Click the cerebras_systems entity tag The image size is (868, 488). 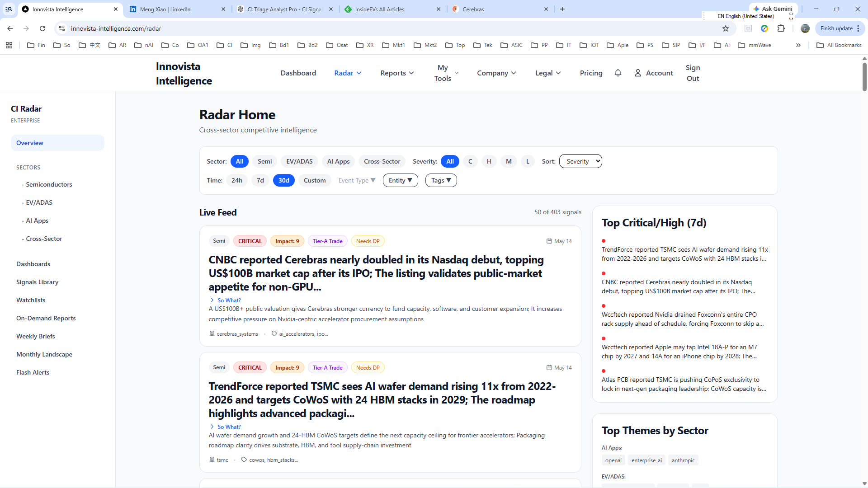coord(234,334)
